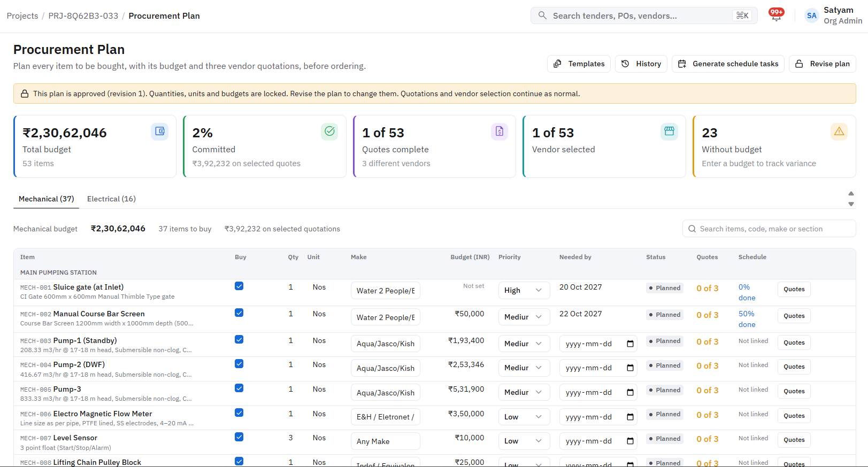This screenshot has height=467, width=868.
Task: Click the search magnifier icon in top bar
Action: [542, 15]
